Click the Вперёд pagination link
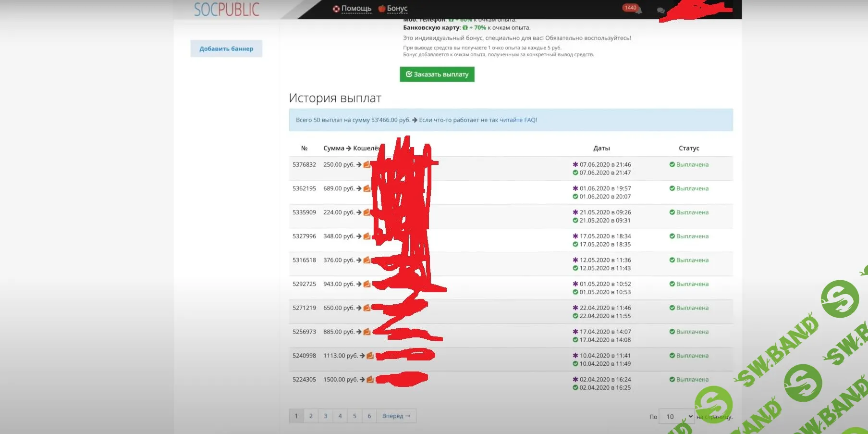 396,415
